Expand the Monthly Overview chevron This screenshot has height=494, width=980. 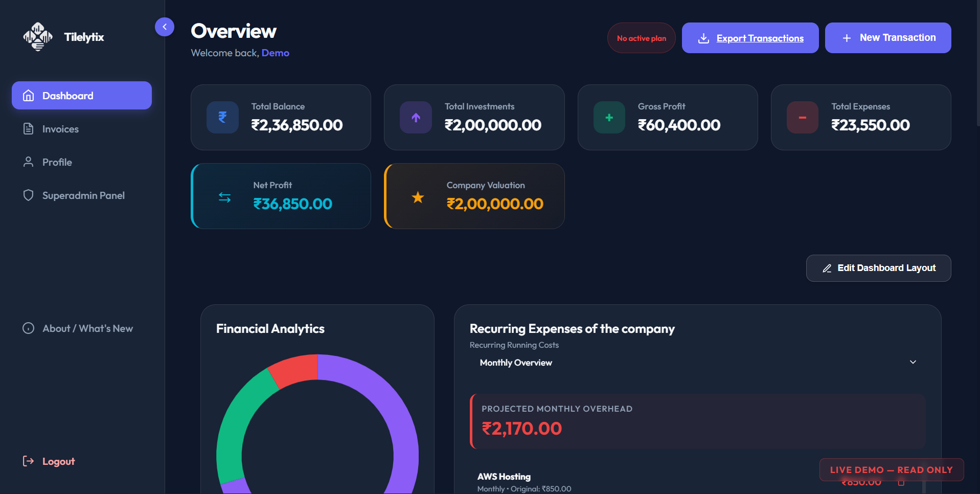click(x=913, y=362)
